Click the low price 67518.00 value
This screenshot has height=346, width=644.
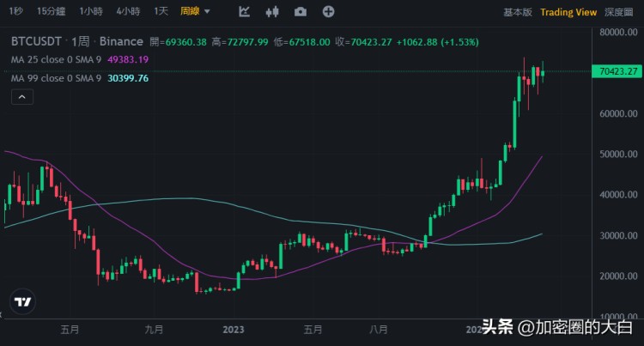coord(310,42)
